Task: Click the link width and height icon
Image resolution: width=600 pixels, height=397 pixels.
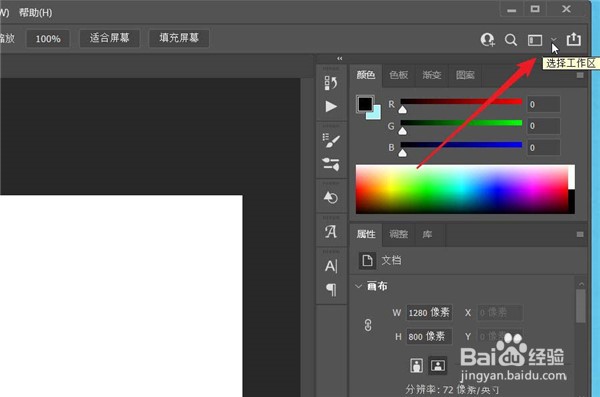Action: click(368, 325)
